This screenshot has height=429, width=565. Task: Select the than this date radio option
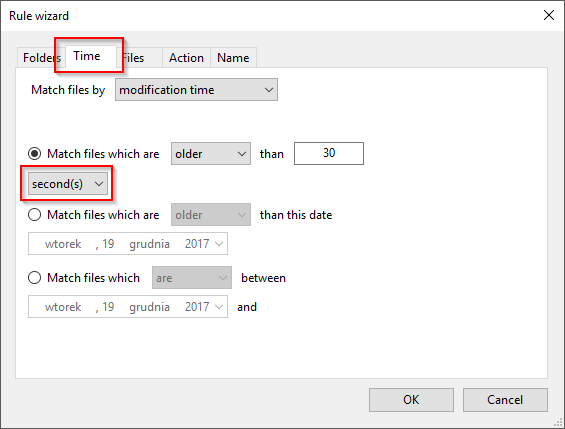click(x=35, y=215)
